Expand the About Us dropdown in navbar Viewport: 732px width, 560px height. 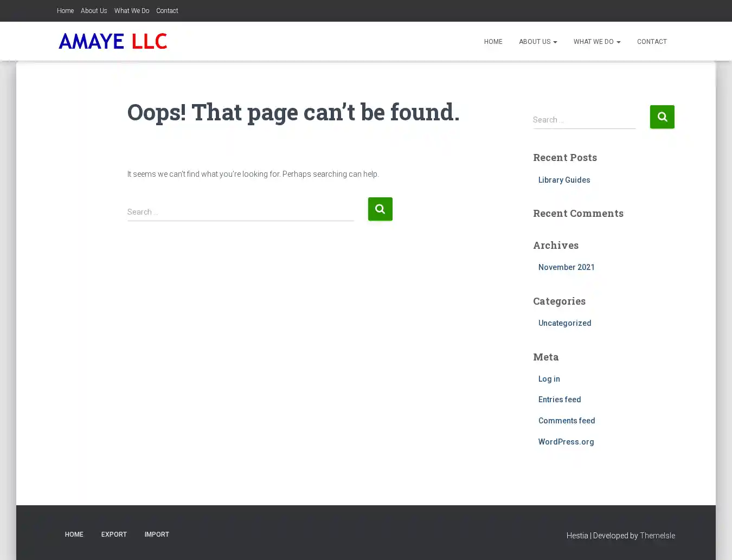(x=537, y=42)
